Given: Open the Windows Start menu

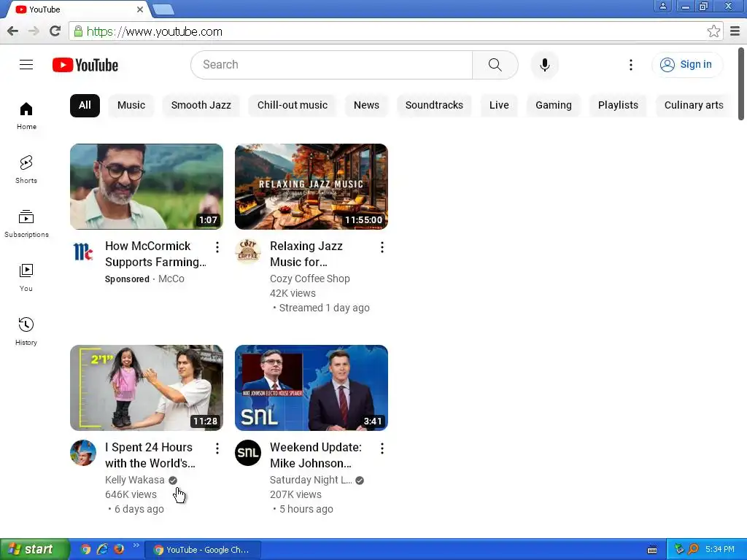Looking at the screenshot, I should coord(34,550).
